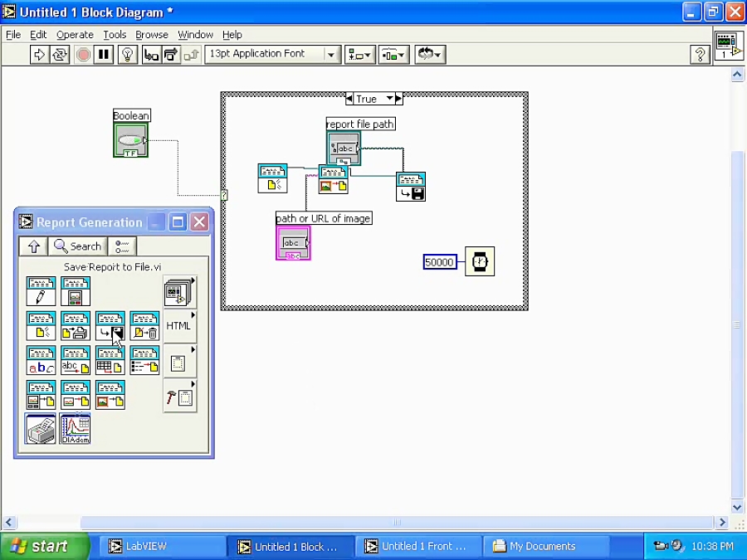Pick the Append Image to Report VI in palette
Screen dimensions: 747x560
tap(110, 395)
